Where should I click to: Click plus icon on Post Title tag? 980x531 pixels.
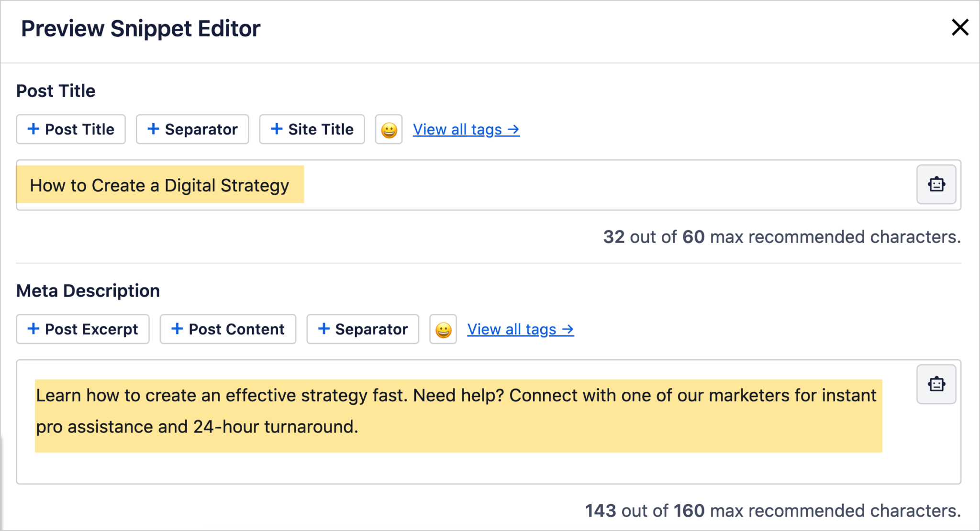(33, 129)
